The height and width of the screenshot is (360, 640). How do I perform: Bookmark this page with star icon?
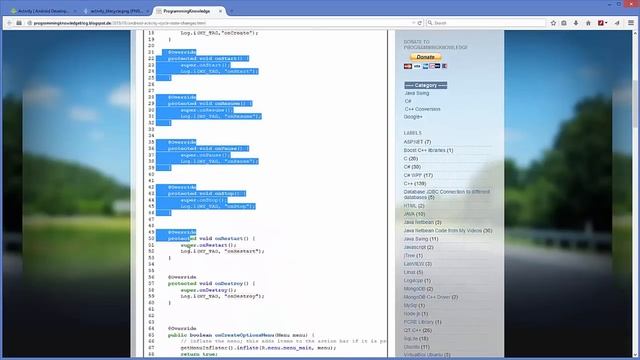point(553,23)
